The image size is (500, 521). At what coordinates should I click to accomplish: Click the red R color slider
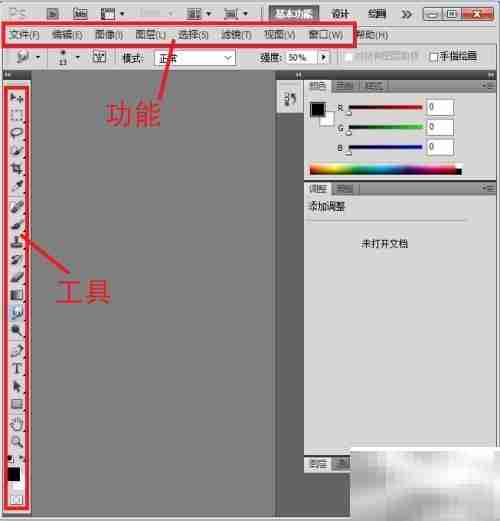[385, 108]
